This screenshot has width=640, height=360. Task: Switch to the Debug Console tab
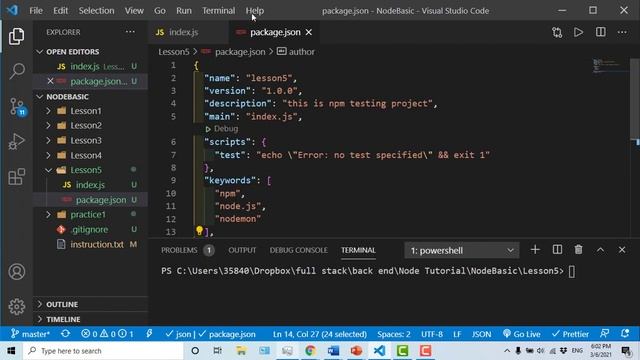[x=298, y=250]
